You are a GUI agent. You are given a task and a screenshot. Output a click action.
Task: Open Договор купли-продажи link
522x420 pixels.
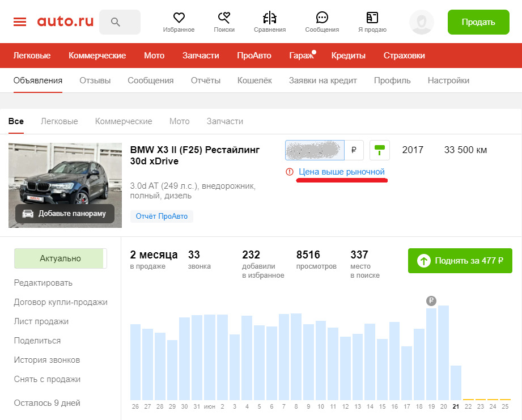[61, 302]
